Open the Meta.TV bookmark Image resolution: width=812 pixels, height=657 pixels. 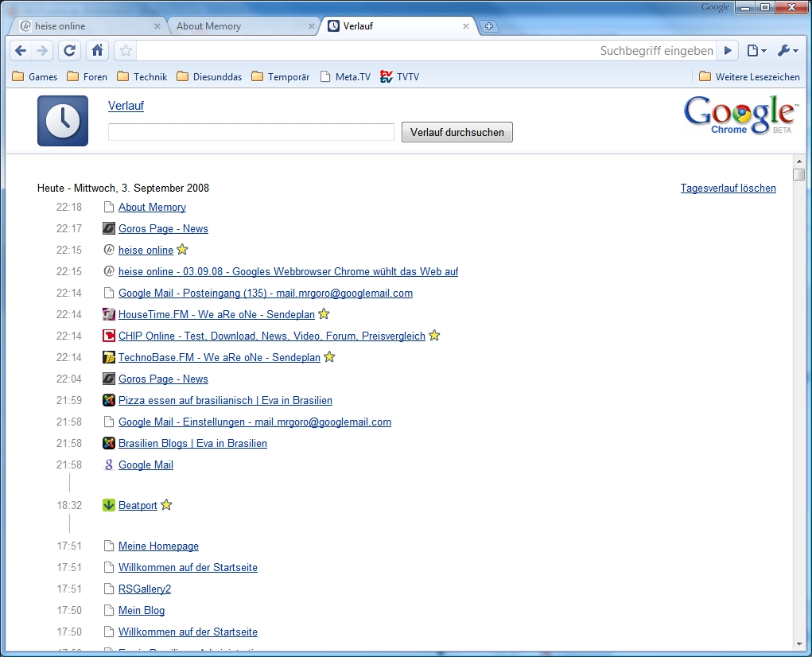point(345,76)
